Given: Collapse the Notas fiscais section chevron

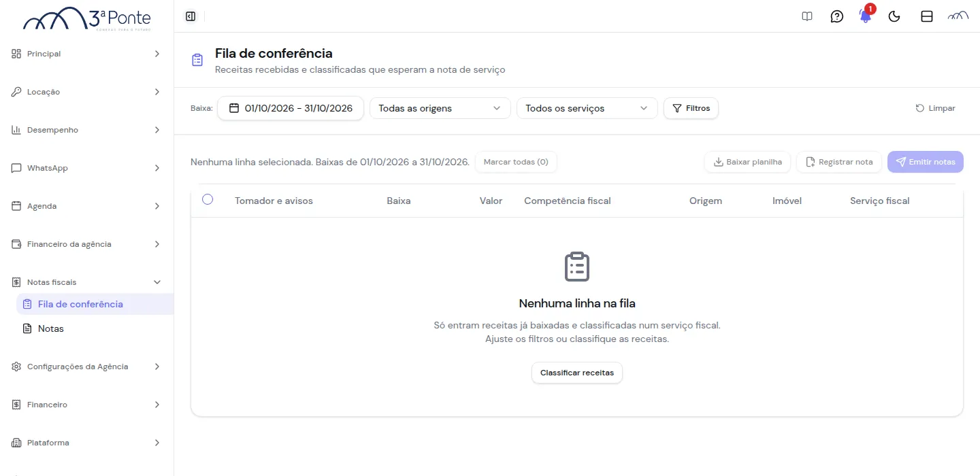Looking at the screenshot, I should pyautogui.click(x=157, y=282).
